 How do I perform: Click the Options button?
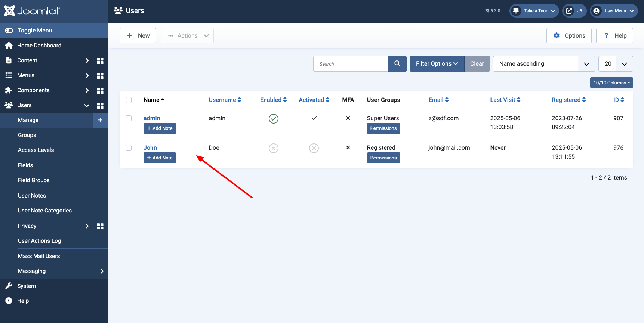click(x=569, y=36)
